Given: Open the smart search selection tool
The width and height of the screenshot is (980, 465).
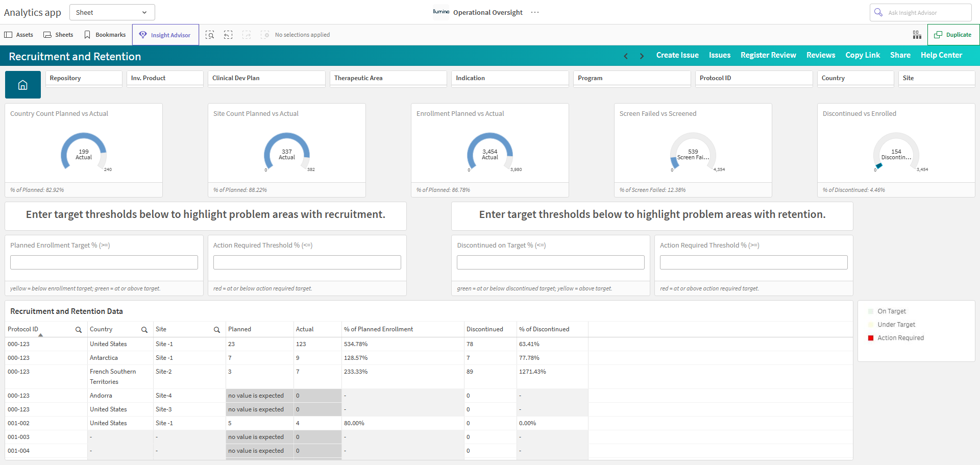Looking at the screenshot, I should tap(210, 35).
